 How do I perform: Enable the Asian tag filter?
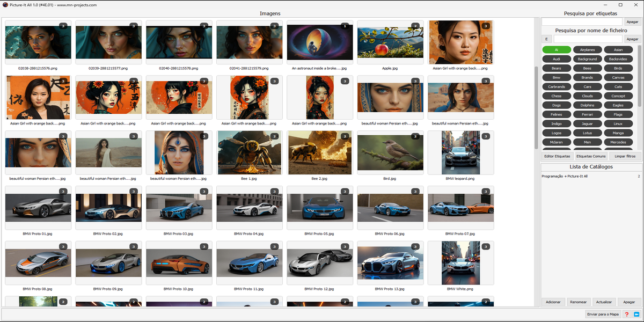click(x=618, y=49)
